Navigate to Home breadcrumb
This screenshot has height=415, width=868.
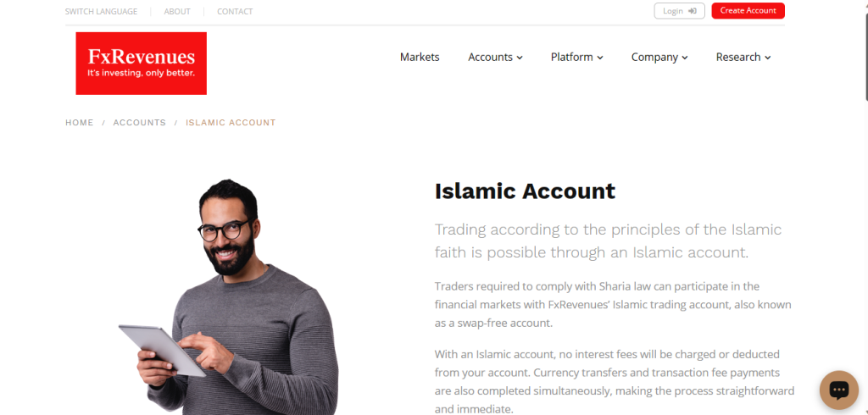tap(80, 123)
